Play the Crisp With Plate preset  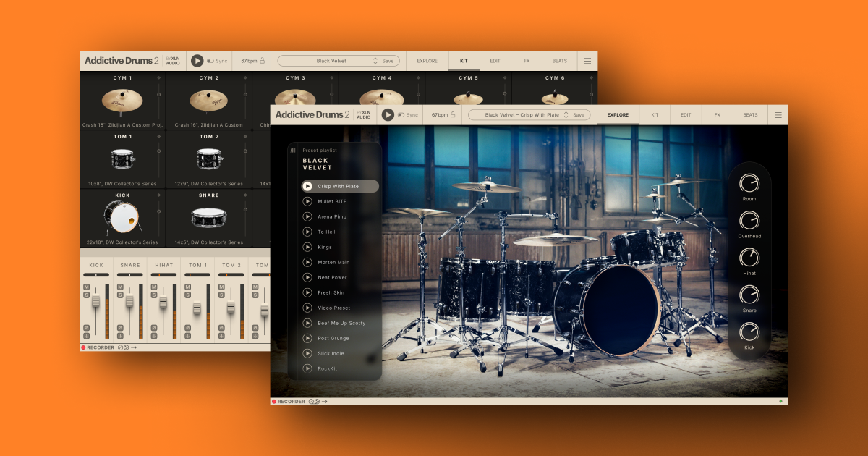pyautogui.click(x=307, y=186)
